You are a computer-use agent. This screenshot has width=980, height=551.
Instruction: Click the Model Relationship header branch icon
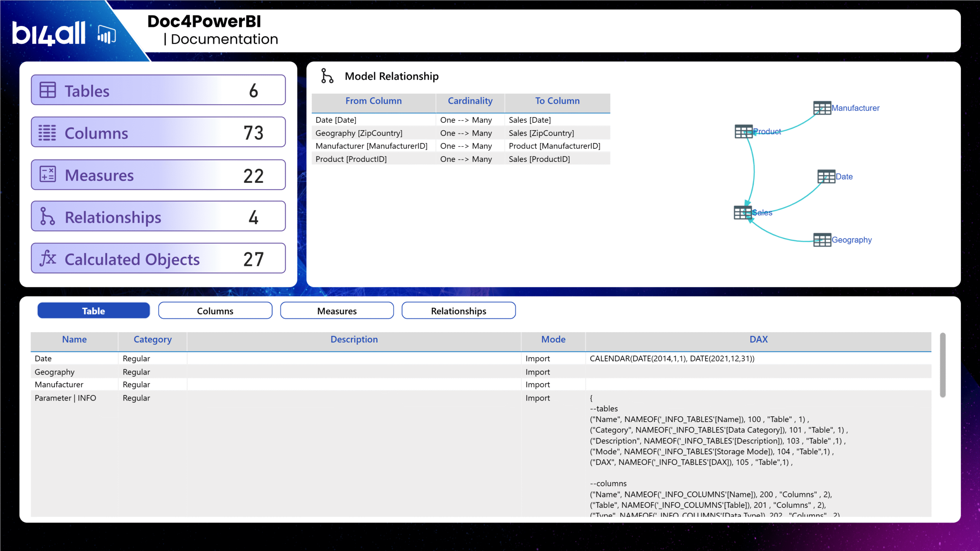coord(327,76)
